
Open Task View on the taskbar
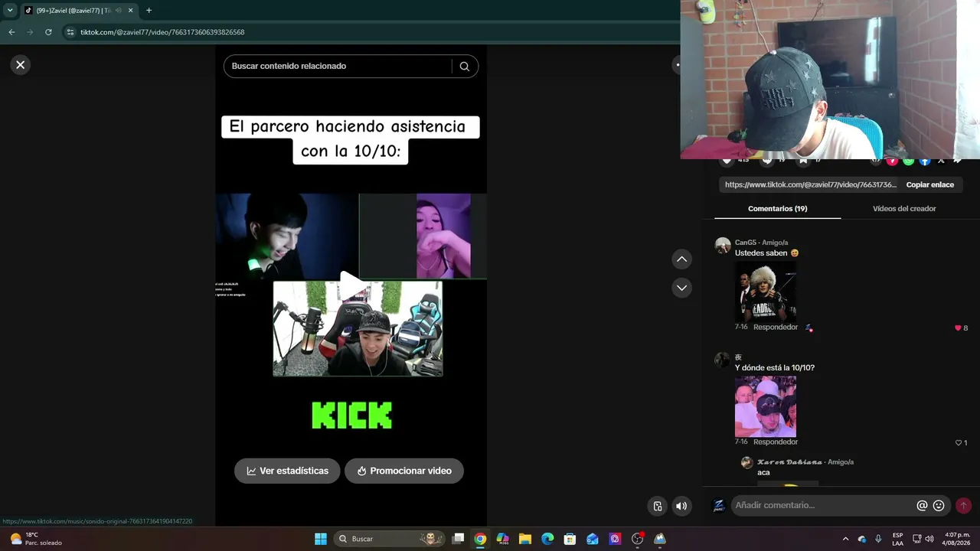[x=458, y=539]
